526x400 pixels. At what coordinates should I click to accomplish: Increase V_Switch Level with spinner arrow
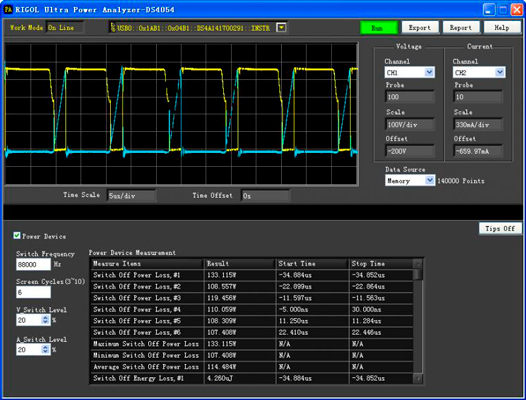click(45, 317)
